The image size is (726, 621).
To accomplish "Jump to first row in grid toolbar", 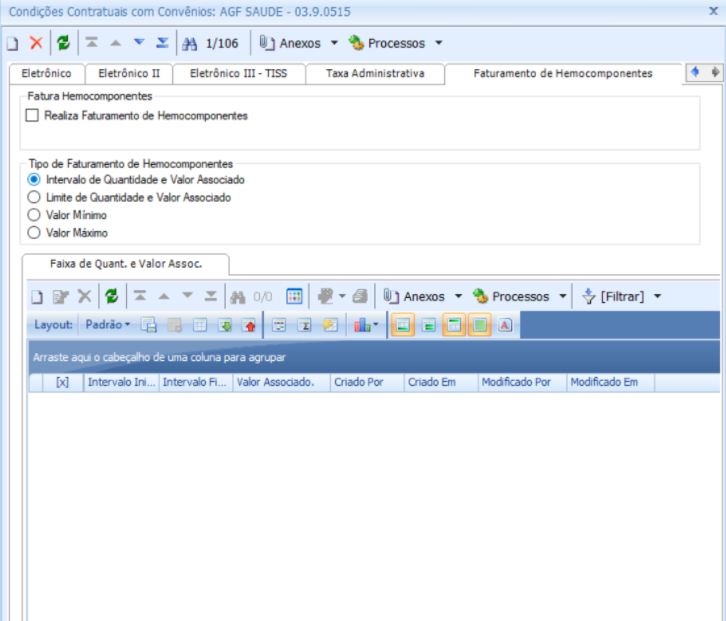I will 140,296.
